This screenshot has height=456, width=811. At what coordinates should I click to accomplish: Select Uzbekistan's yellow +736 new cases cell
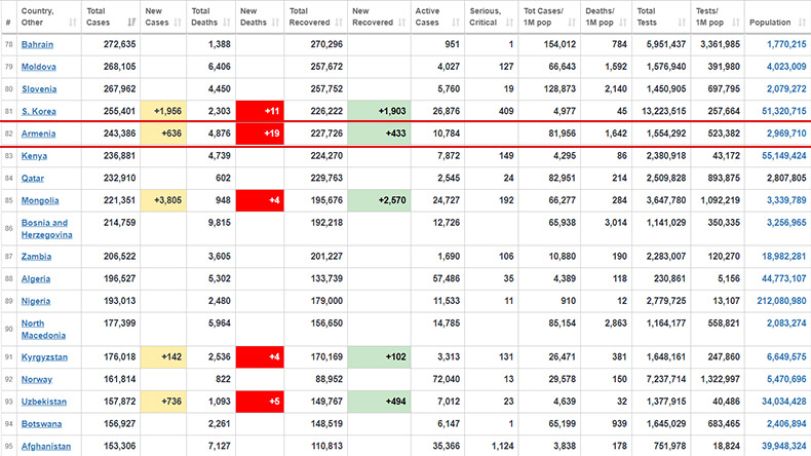pos(163,401)
